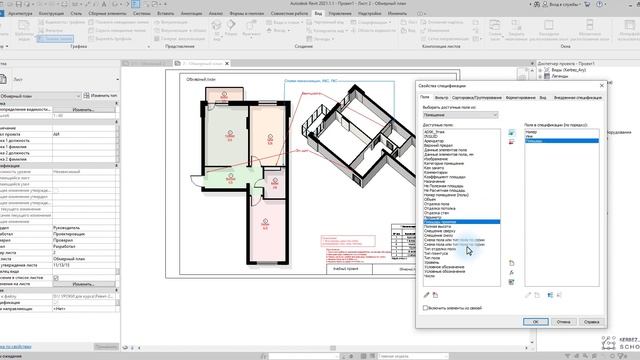
Task: Open Справка по свойствам link
Action: click(16, 347)
